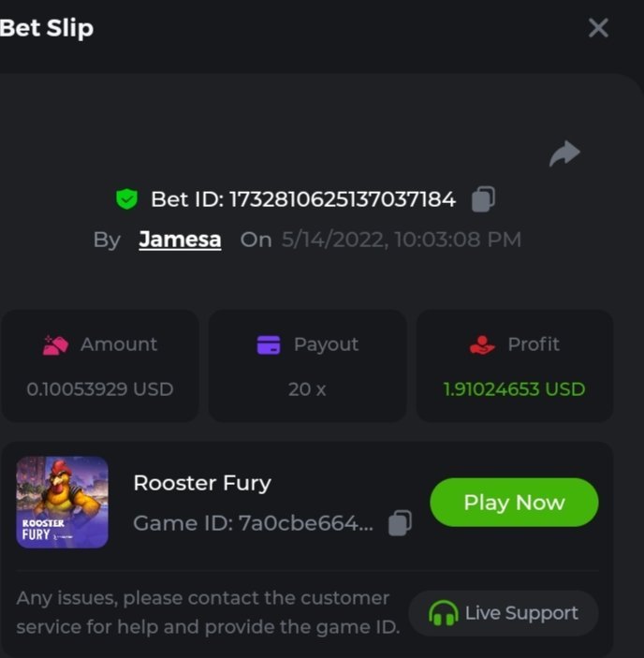Click the 0.10053929 USD amount value
The height and width of the screenshot is (658, 644).
(x=100, y=388)
